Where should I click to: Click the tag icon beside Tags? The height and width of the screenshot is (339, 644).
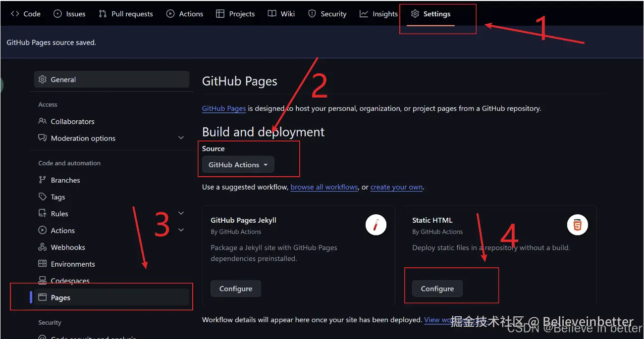click(x=43, y=197)
